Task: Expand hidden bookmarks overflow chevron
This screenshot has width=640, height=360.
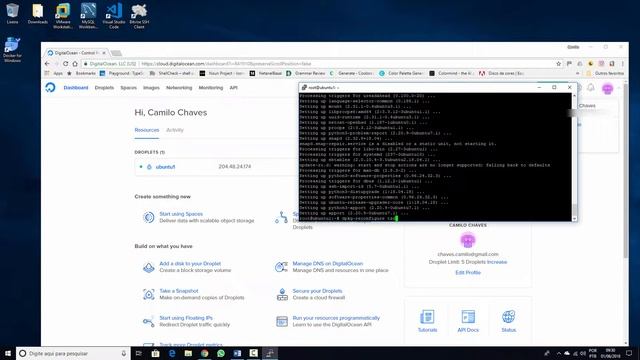Action: [578, 73]
